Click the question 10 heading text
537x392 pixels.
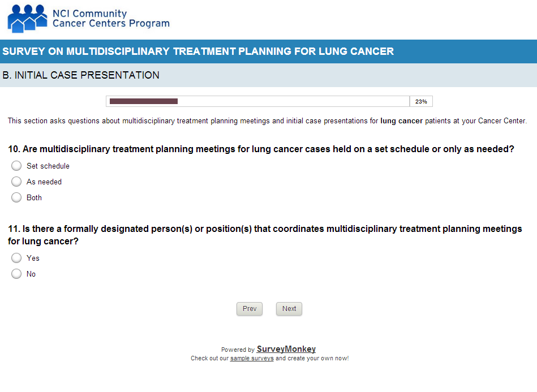pos(261,149)
